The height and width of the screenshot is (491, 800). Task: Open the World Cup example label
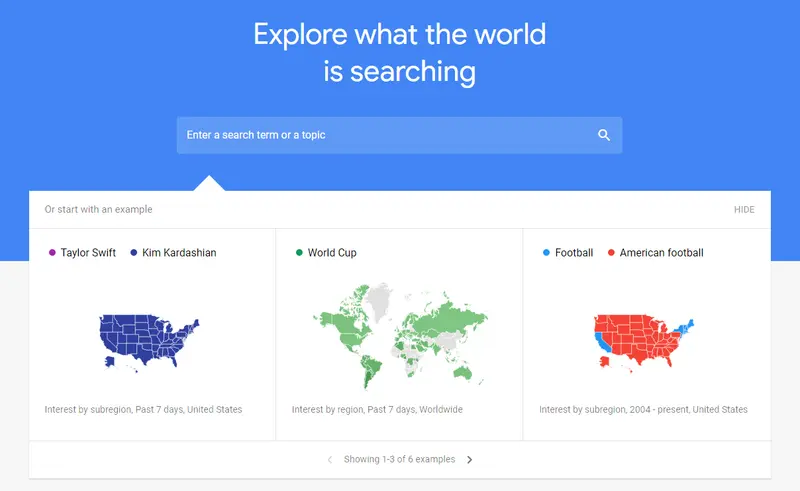[x=332, y=253]
